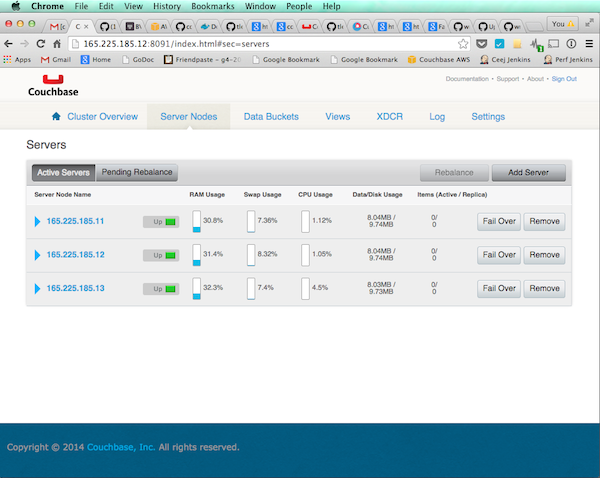
Task: Click the blue checkmark extension icon
Action: 499,44
